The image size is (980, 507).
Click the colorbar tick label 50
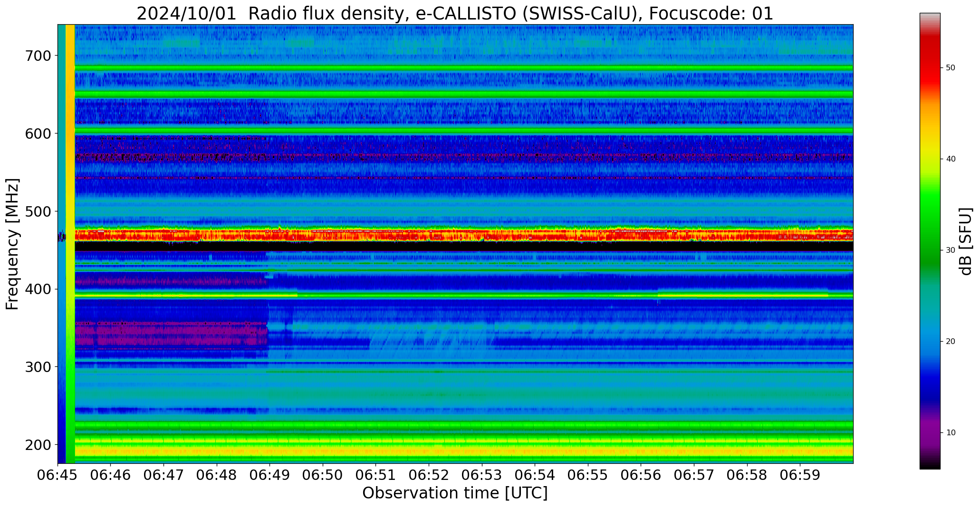pyautogui.click(x=951, y=67)
